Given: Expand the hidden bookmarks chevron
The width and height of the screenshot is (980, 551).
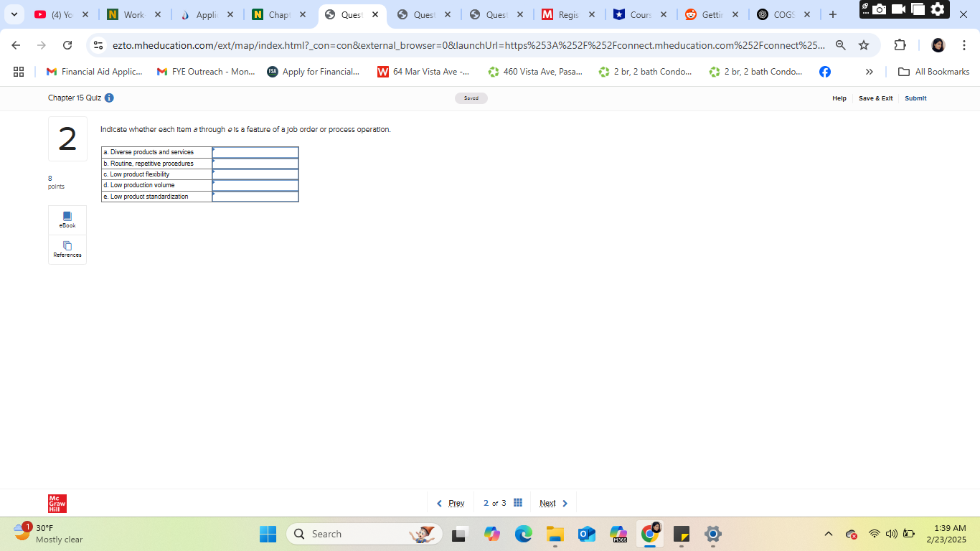Looking at the screenshot, I should pyautogui.click(x=870, y=72).
